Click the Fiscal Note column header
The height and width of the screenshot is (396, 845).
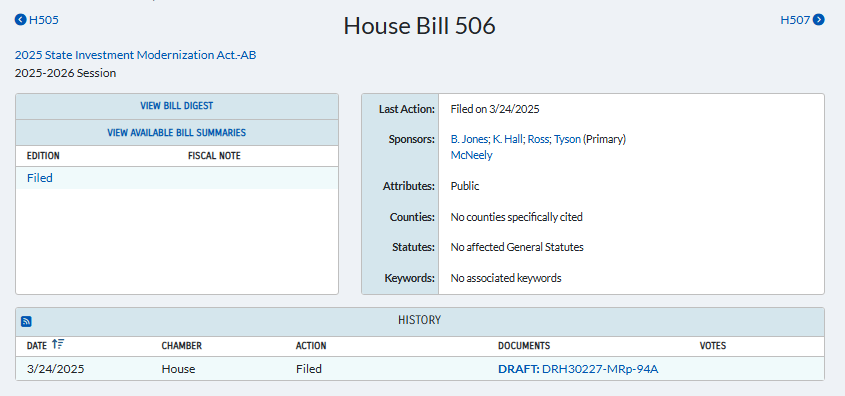214,156
